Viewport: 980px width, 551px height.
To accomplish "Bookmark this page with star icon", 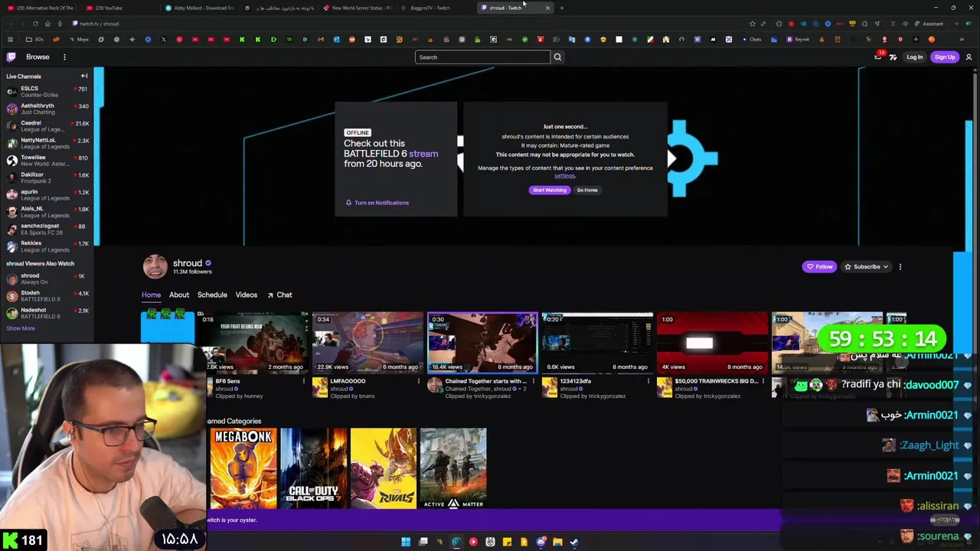I will [x=752, y=24].
